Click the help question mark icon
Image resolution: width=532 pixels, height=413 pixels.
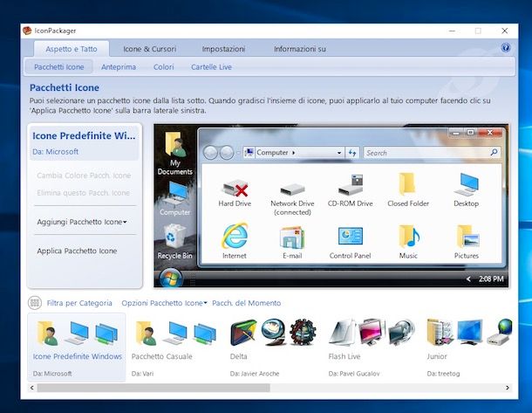(506, 49)
